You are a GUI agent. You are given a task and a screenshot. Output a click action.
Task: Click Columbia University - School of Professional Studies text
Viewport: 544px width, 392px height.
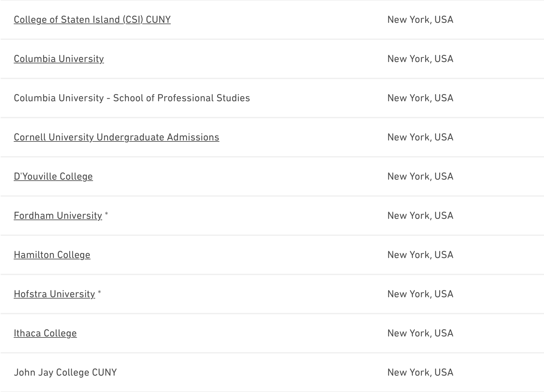click(132, 98)
